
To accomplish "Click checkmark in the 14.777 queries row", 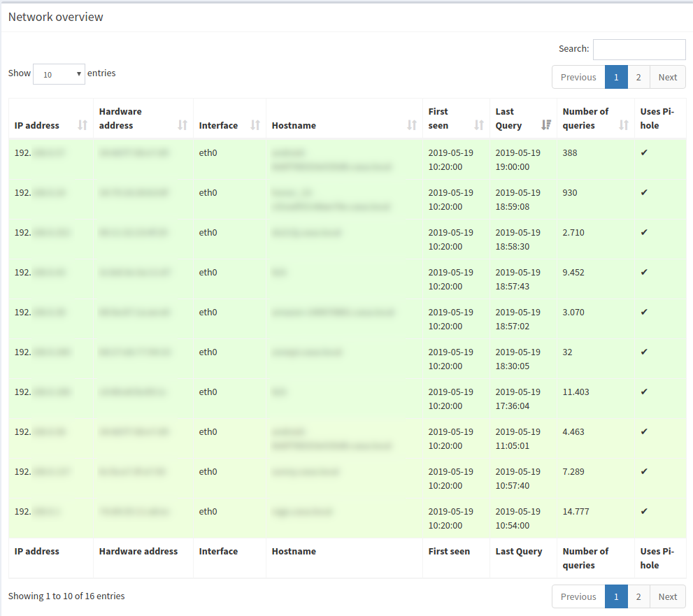I will [x=644, y=511].
